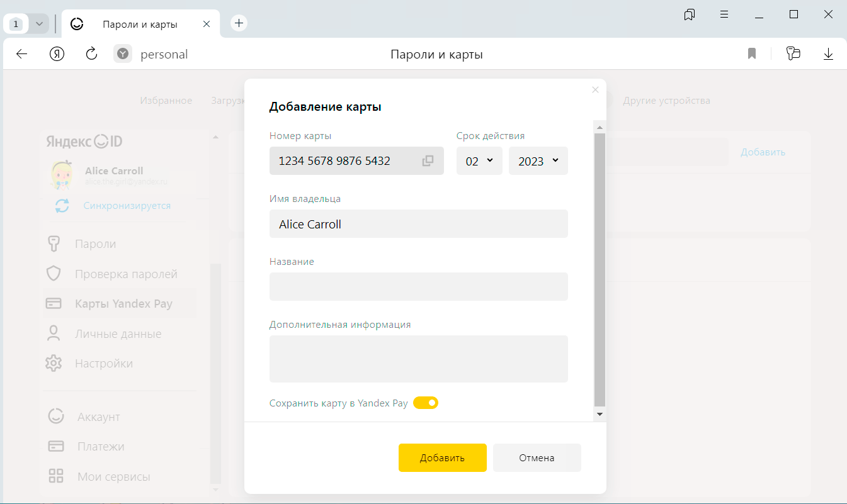The width and height of the screenshot is (847, 504).
Task: Go back using the back arrow
Action: click(22, 54)
